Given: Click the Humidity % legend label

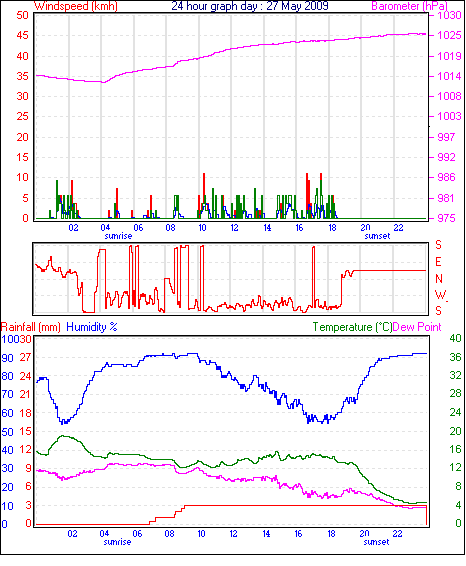Looking at the screenshot, I should [92, 327].
